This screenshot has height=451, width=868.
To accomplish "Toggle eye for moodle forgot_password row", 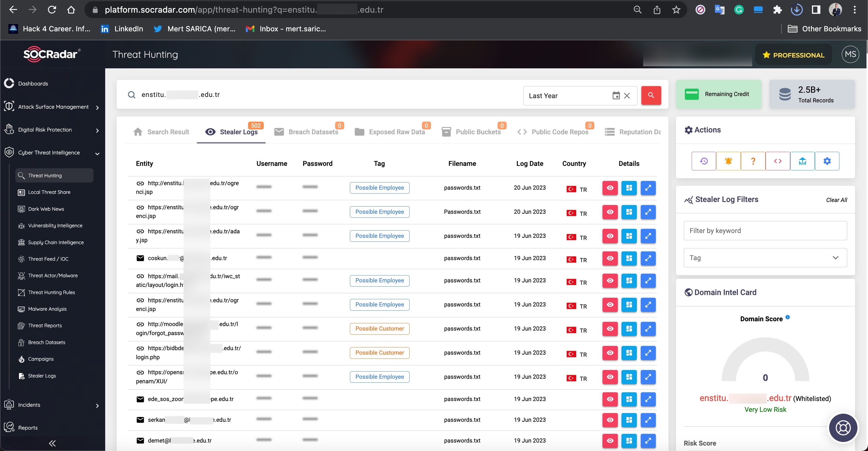I will tap(610, 328).
